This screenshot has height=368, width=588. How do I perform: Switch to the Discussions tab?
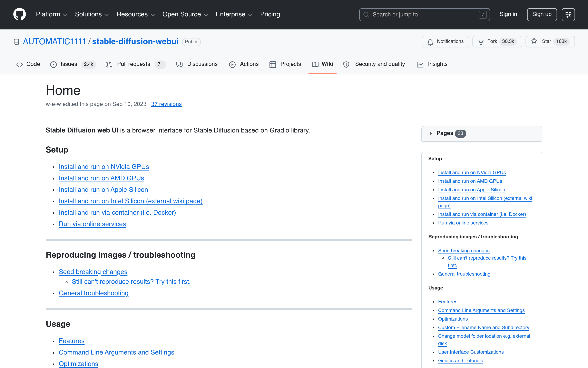(197, 64)
